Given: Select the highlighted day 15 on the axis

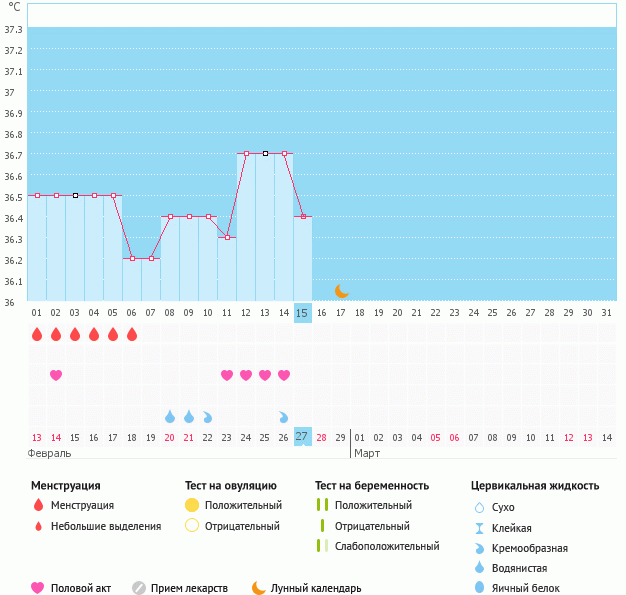Looking at the screenshot, I should [303, 313].
